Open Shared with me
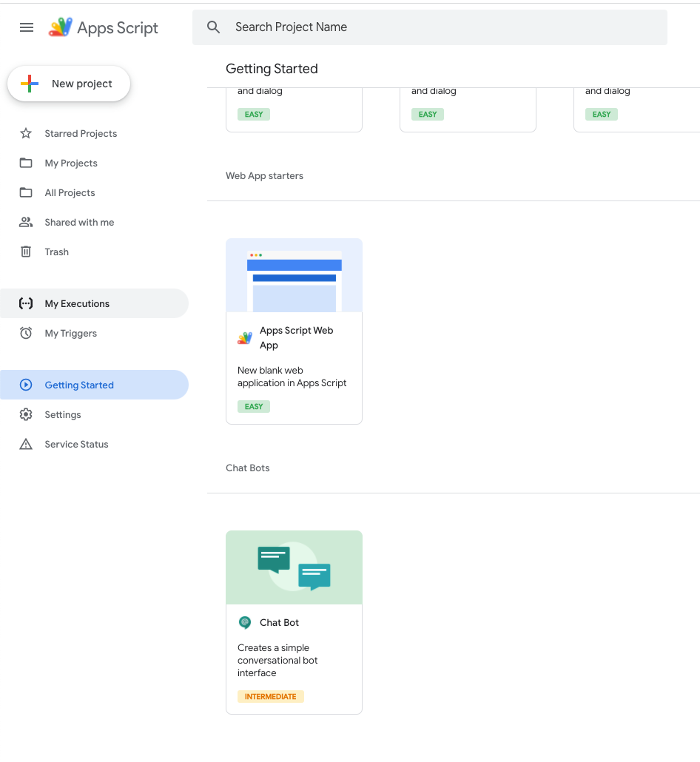700x762 pixels. [x=94, y=223]
